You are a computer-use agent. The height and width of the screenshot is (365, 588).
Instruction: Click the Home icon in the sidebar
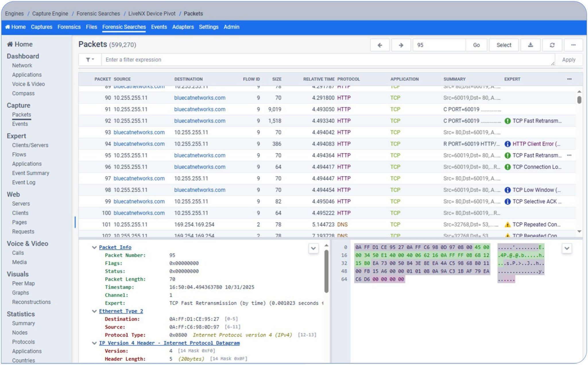10,44
